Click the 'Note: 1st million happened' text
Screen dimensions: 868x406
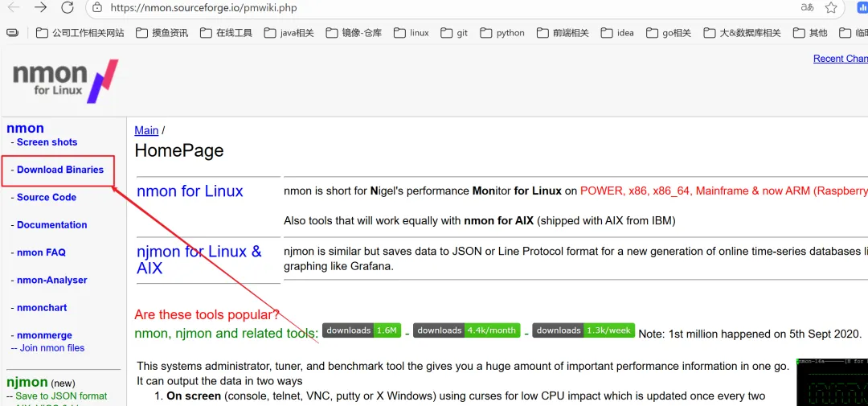[750, 334]
